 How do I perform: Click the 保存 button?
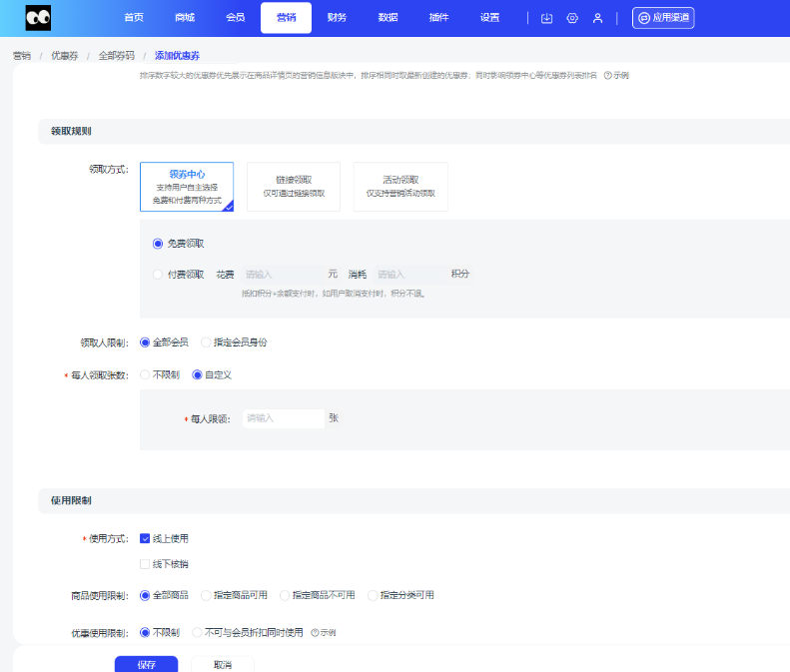tap(146, 664)
